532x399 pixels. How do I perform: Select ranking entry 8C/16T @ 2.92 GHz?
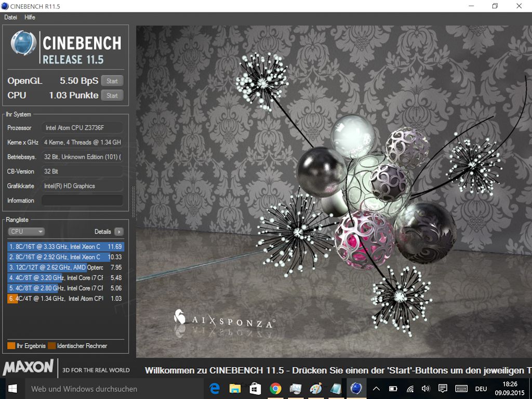click(x=65, y=257)
